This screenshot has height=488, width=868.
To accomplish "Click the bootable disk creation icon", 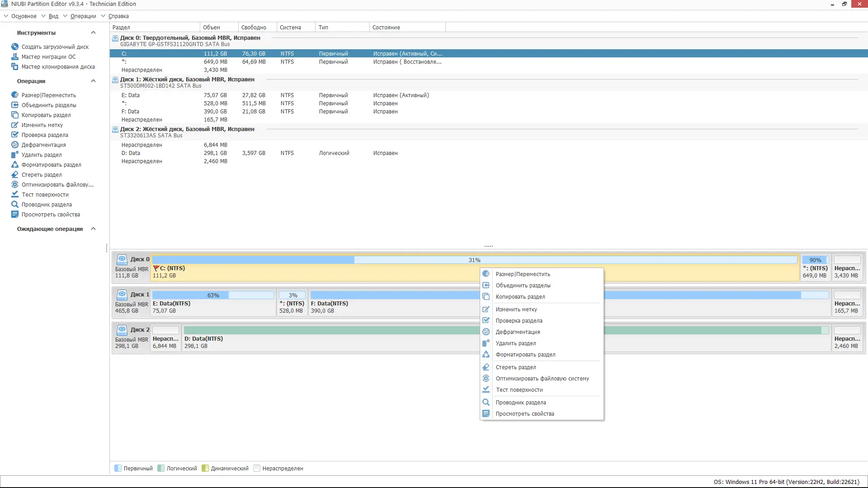I will pyautogui.click(x=15, y=47).
